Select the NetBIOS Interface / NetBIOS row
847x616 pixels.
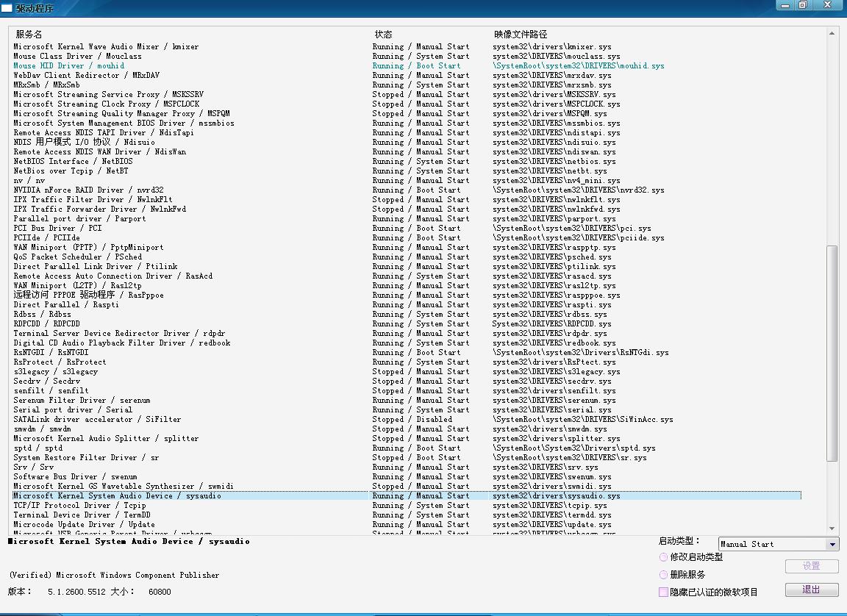tap(407, 162)
